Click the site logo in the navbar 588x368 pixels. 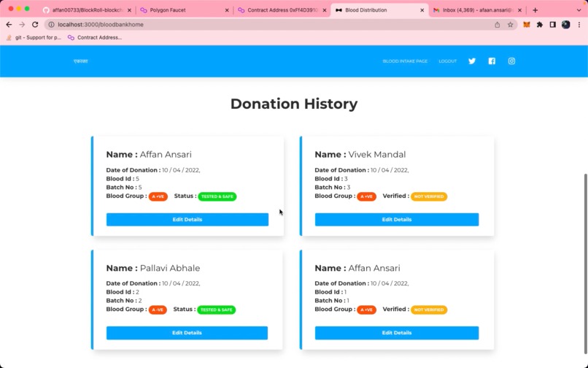81,61
